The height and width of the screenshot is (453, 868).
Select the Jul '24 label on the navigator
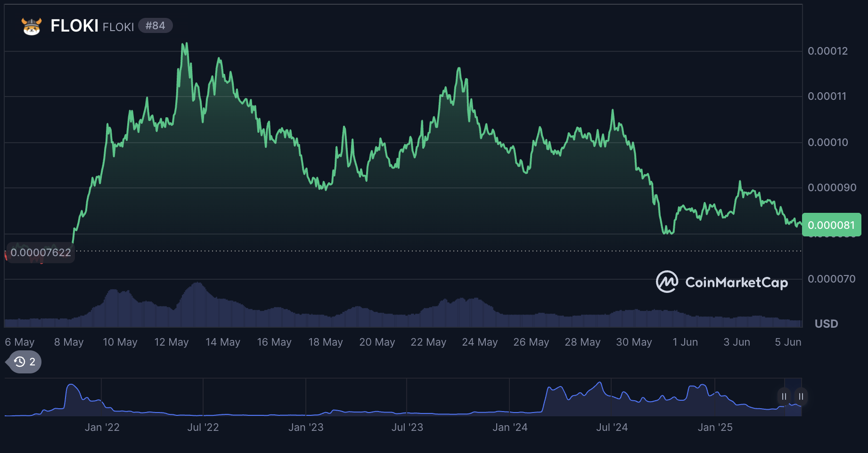tap(613, 427)
